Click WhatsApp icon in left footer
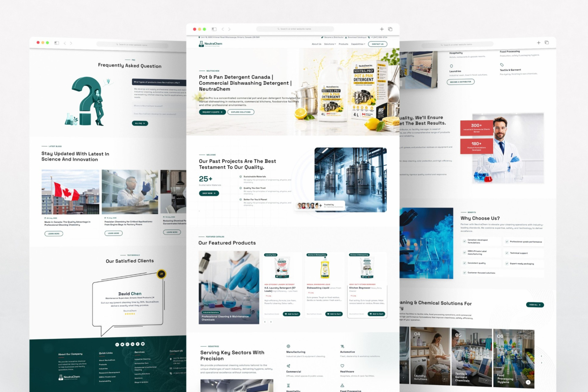588x392 pixels. (x=117, y=344)
